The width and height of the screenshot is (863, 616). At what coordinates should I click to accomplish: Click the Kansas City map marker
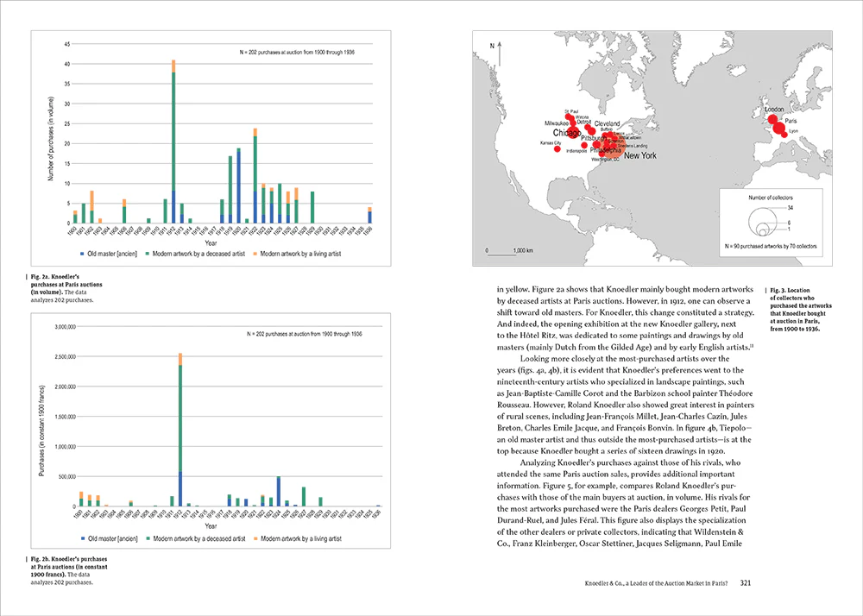coord(557,148)
